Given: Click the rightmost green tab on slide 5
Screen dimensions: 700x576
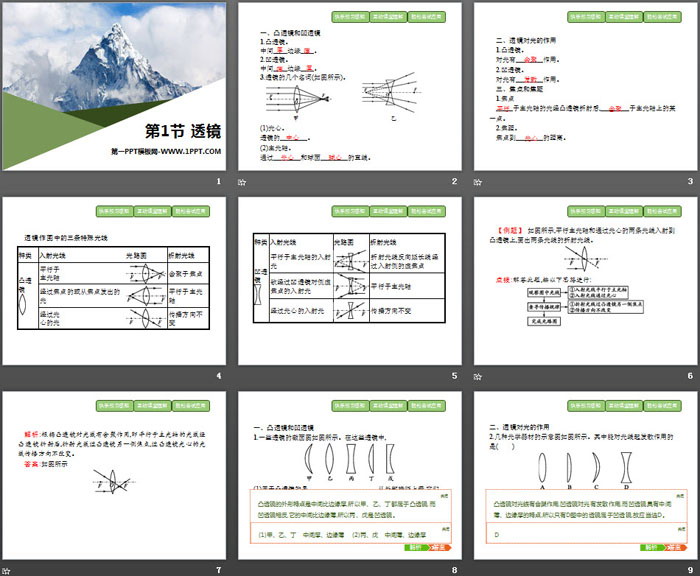Looking at the screenshot, I should click(x=426, y=211).
